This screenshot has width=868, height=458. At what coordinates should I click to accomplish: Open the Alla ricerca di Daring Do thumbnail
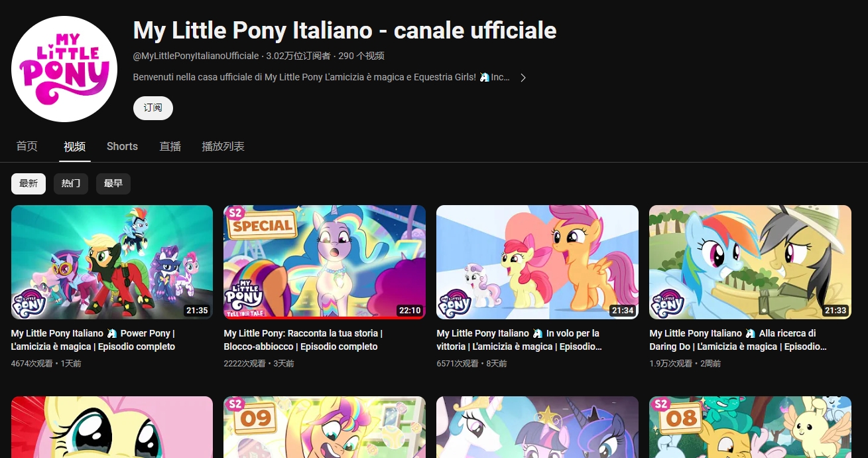[x=750, y=262]
